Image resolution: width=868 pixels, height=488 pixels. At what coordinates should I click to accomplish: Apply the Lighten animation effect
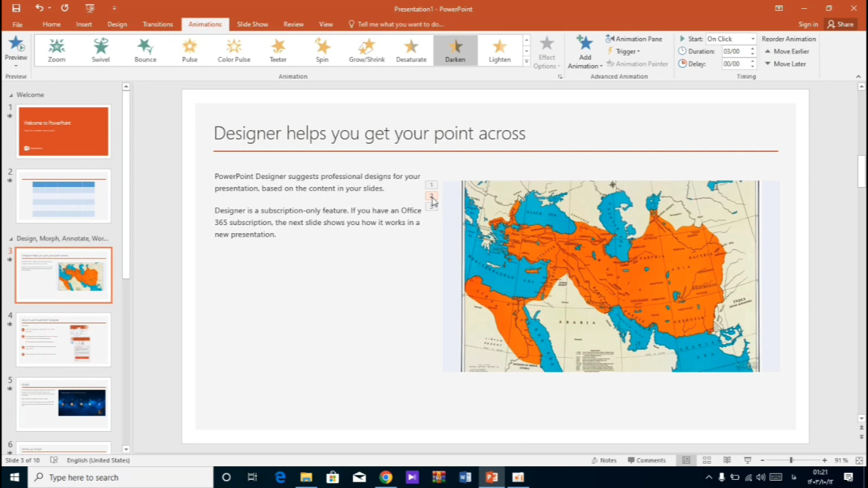pos(500,51)
